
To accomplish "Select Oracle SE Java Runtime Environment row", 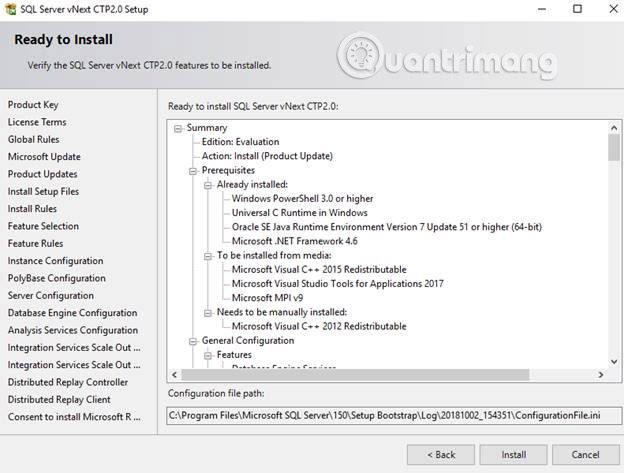I will [387, 227].
